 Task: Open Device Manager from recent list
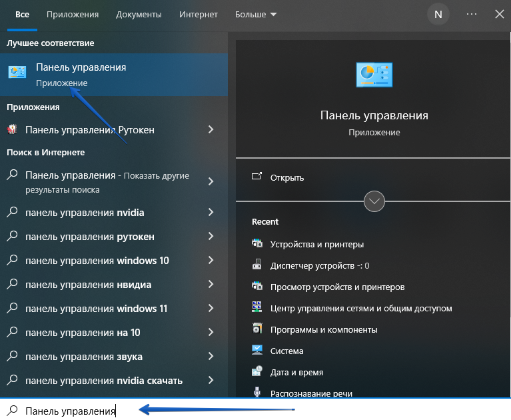319,265
